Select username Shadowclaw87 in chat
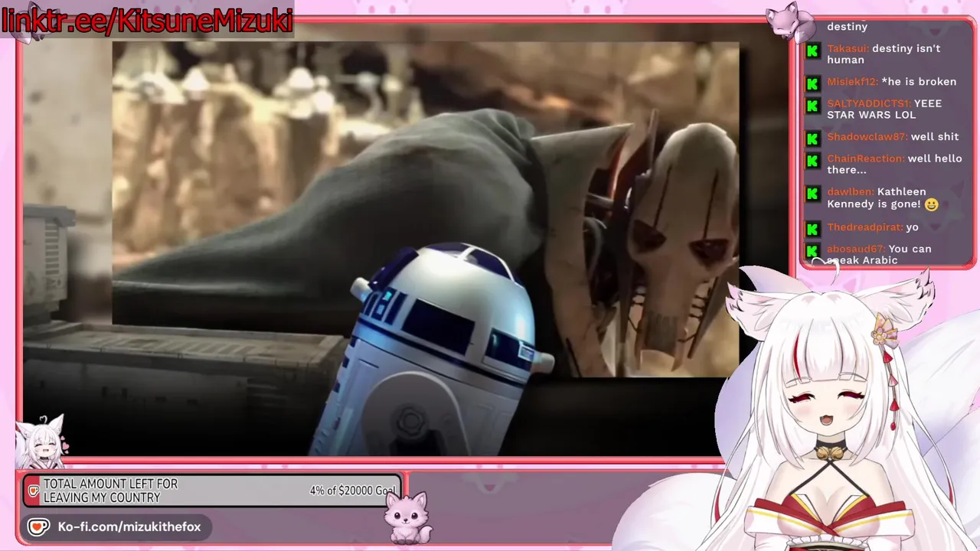The width and height of the screenshot is (980, 551). click(866, 136)
